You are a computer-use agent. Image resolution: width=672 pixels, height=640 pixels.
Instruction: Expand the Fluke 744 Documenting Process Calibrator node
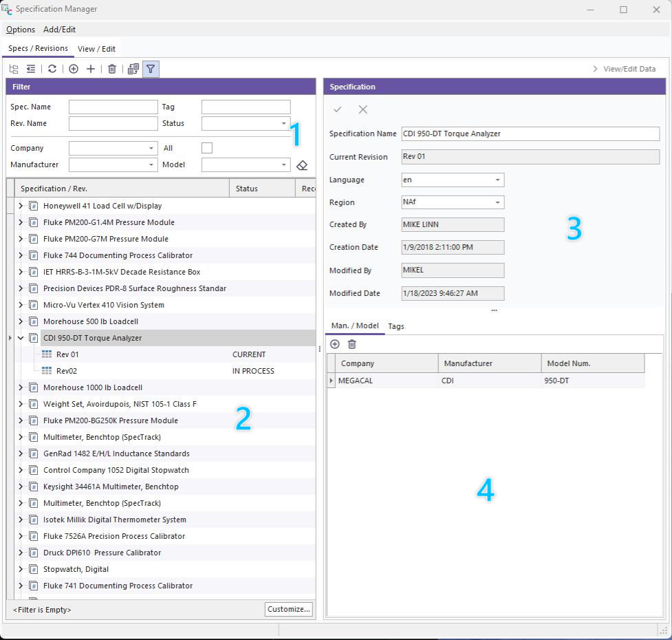21,255
